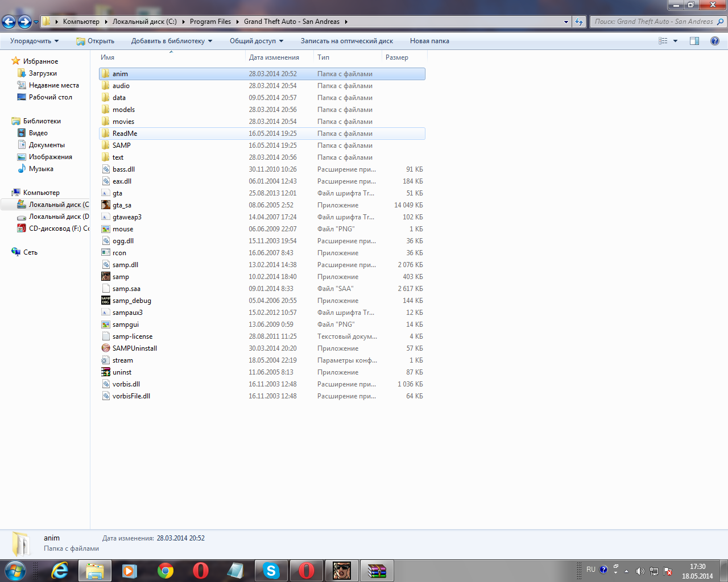Click Записать на оптический диск
This screenshot has height=582, width=728.
347,41
